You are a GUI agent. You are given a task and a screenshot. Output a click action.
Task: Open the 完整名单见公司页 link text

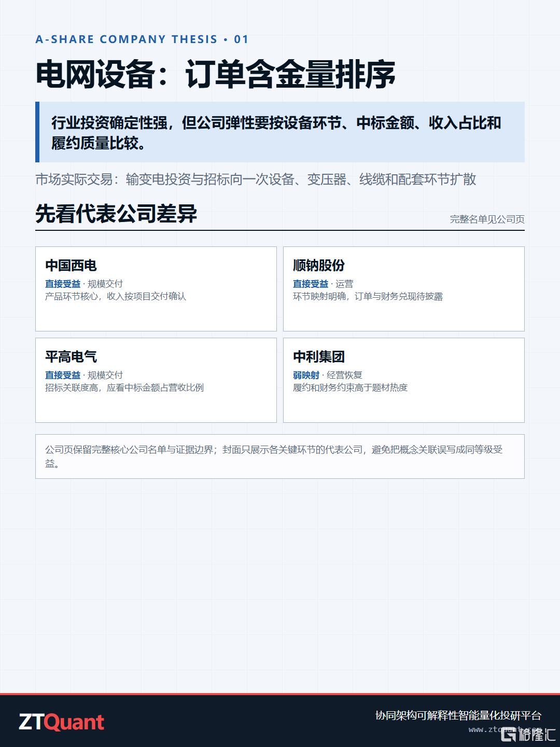coord(487,219)
